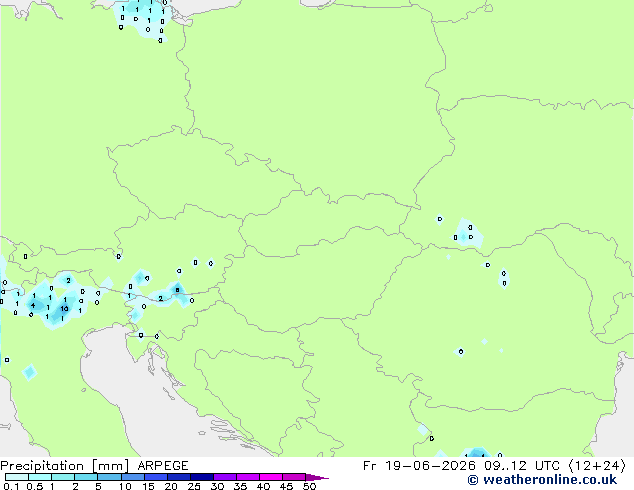
Task: Click the '10' precipitation value on the map
Action: [x=64, y=309]
